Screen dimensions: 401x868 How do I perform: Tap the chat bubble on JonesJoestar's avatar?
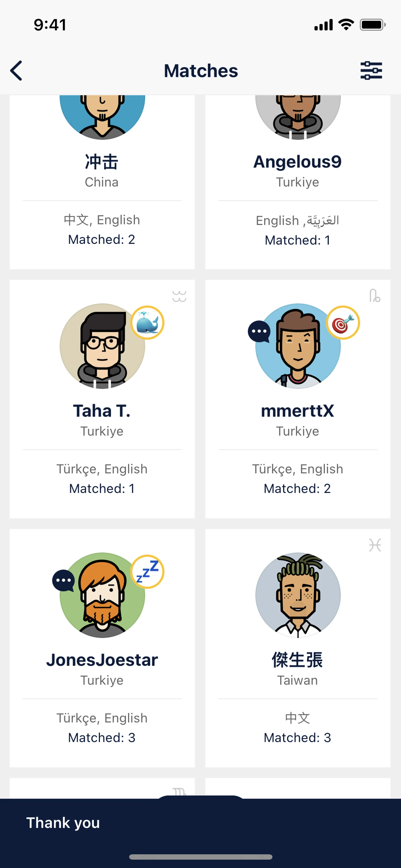pos(63,580)
